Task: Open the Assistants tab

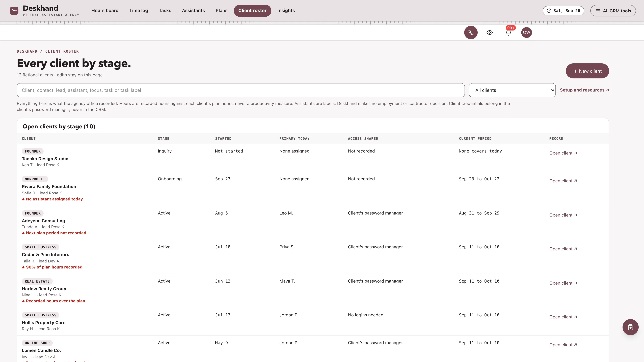Action: (193, 11)
